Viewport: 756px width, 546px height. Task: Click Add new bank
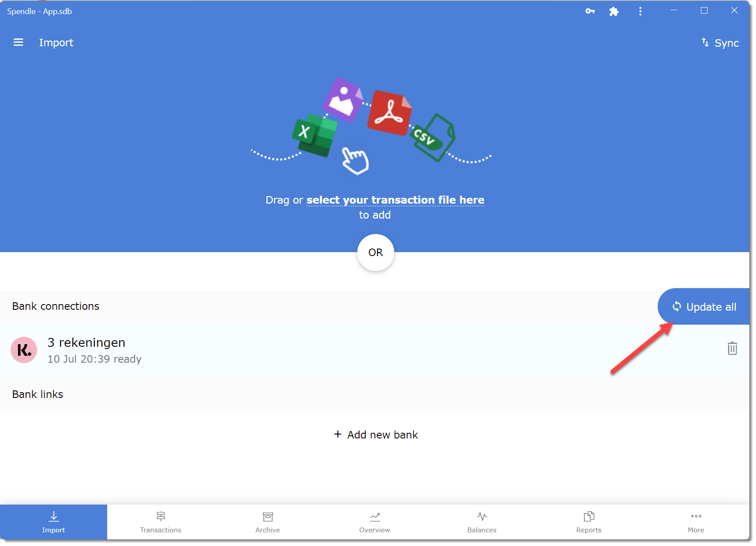coord(375,435)
